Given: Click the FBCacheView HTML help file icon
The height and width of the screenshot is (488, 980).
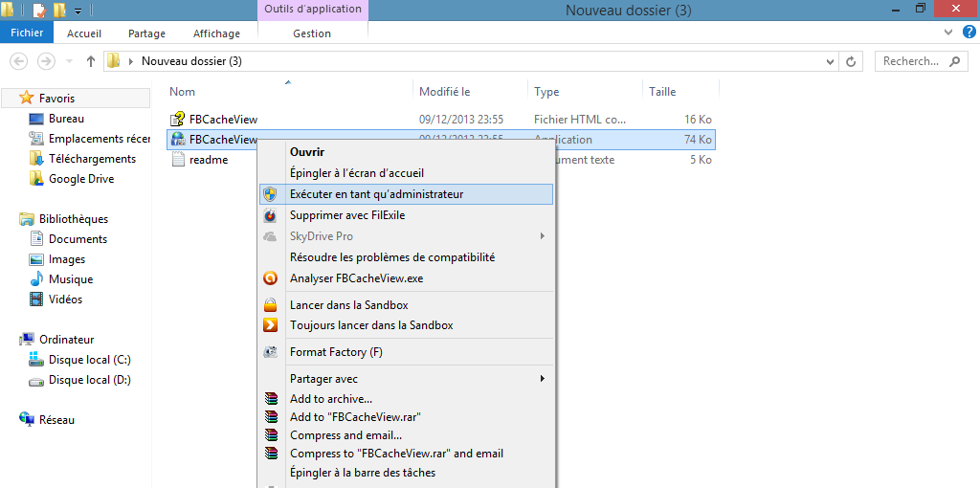Looking at the screenshot, I should click(x=177, y=119).
